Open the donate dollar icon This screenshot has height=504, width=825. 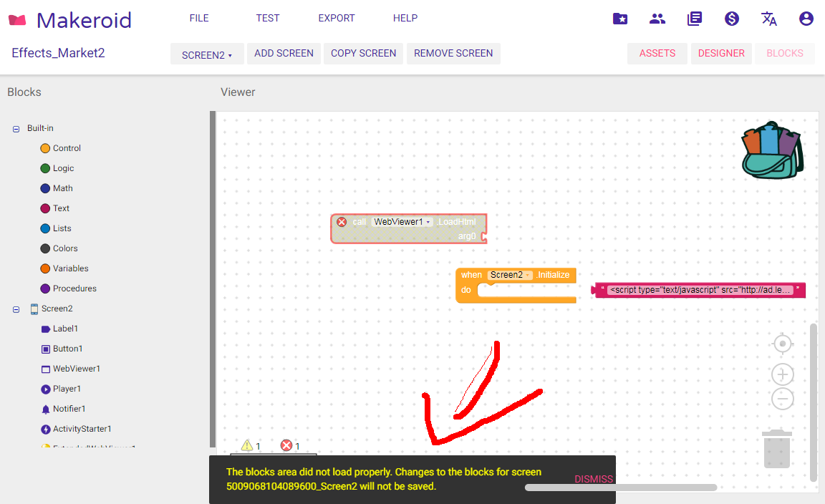point(731,19)
